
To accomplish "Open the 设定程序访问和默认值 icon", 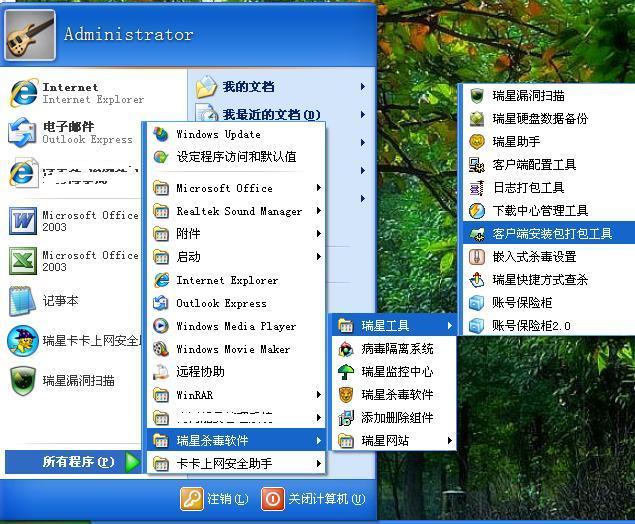I will click(x=161, y=157).
